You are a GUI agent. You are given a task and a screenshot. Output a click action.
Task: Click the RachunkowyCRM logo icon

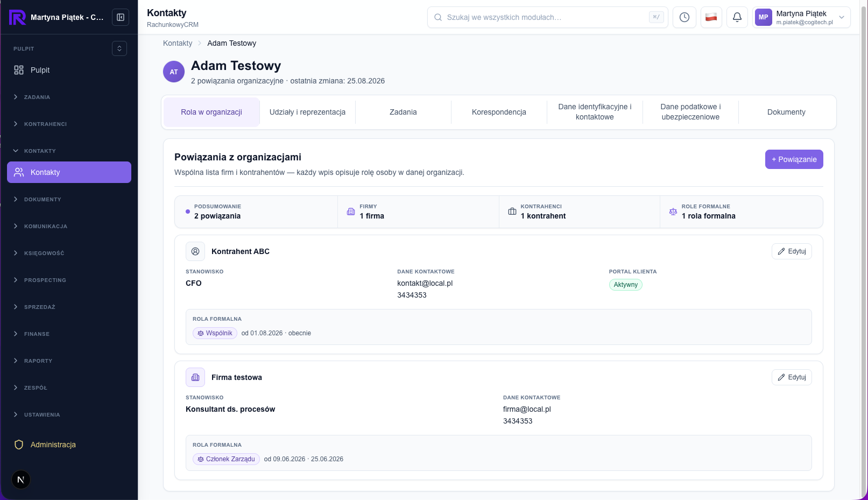pyautogui.click(x=17, y=17)
